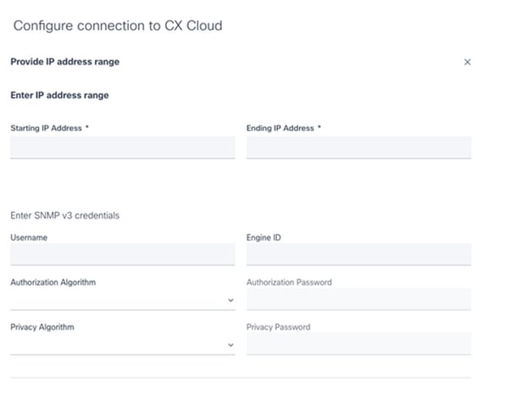
Task: Open the Authorization Algorithm dropdown
Action: click(x=123, y=299)
